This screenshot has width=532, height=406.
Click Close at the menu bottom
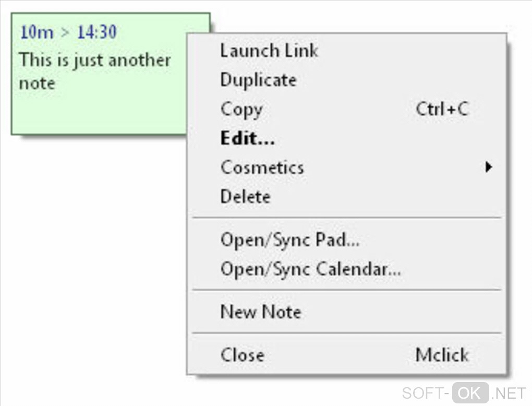click(x=242, y=355)
